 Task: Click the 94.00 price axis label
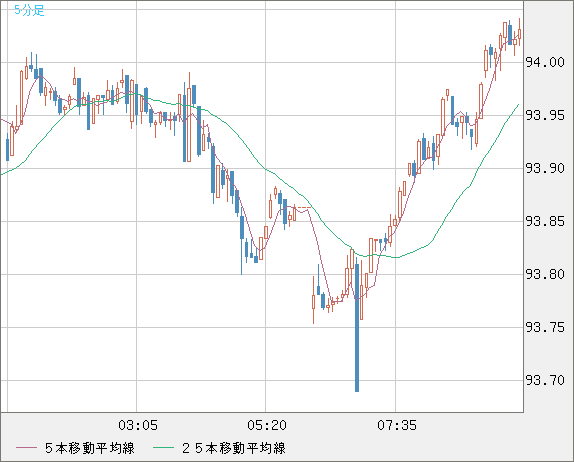coord(545,62)
